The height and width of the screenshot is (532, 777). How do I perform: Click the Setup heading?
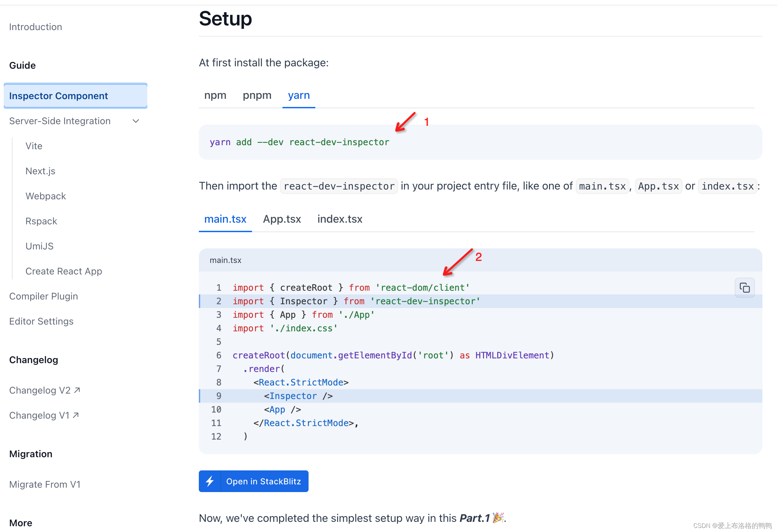tap(225, 18)
